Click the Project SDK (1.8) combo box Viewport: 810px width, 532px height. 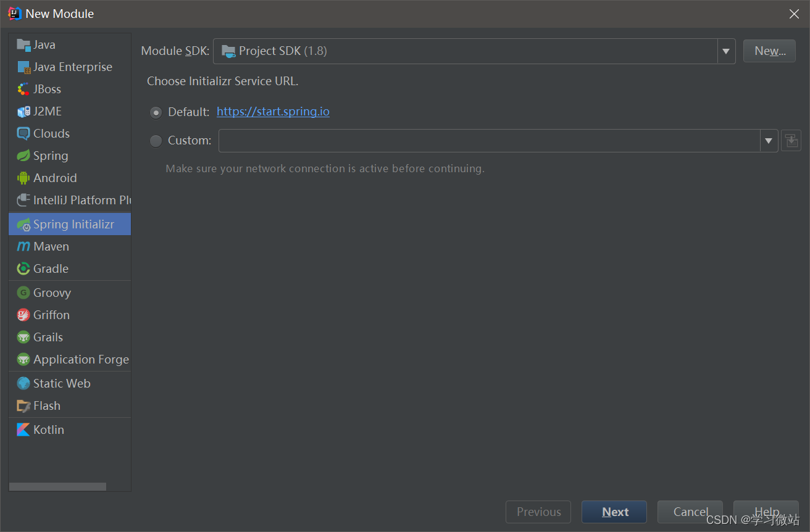[x=474, y=51]
